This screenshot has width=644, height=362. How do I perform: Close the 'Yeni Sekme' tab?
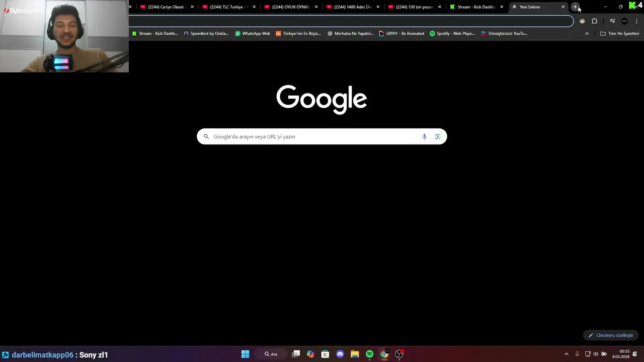563,7
